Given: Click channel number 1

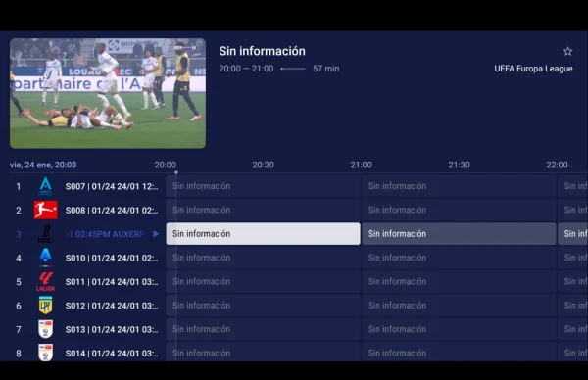Looking at the screenshot, I should click(19, 186).
